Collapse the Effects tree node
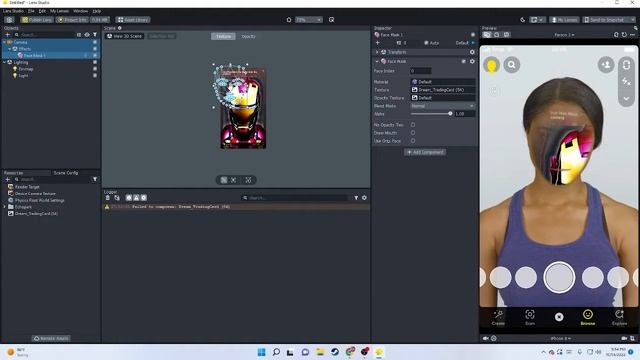This screenshot has width=640, height=360. tap(10, 49)
